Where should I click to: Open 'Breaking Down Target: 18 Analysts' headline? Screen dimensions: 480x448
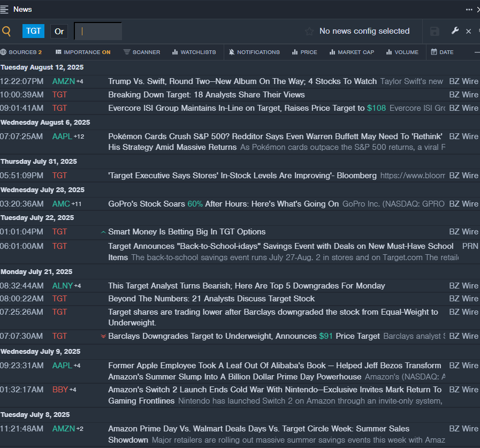pos(207,95)
